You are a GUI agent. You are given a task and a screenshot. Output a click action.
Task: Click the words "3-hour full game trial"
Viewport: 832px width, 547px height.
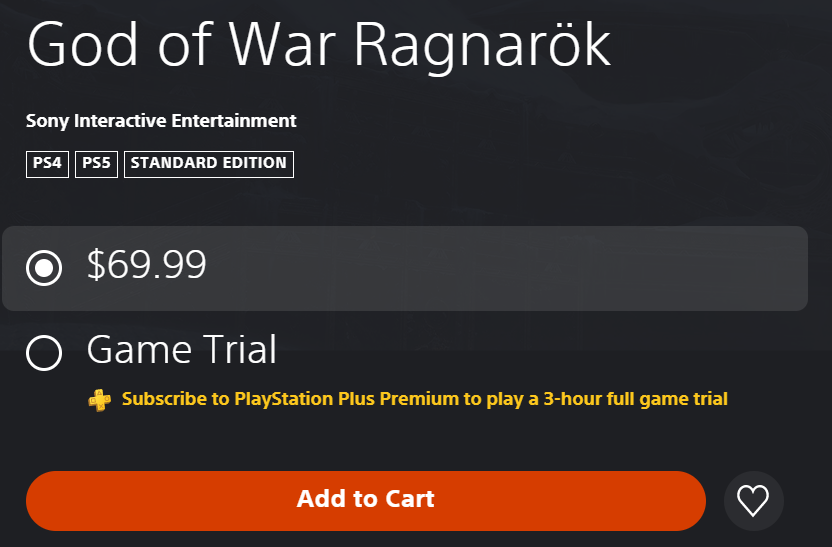pos(634,399)
